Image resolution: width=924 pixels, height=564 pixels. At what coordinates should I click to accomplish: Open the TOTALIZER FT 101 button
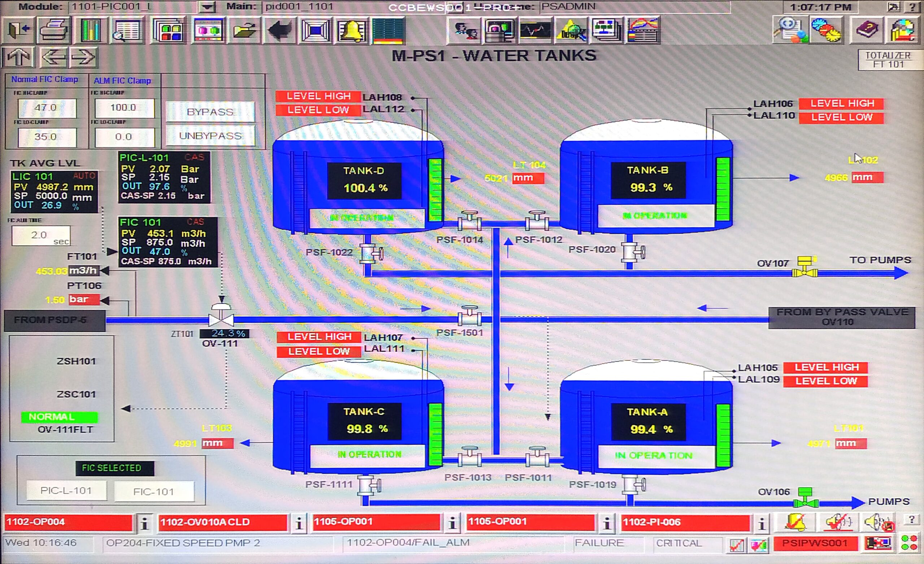click(888, 60)
